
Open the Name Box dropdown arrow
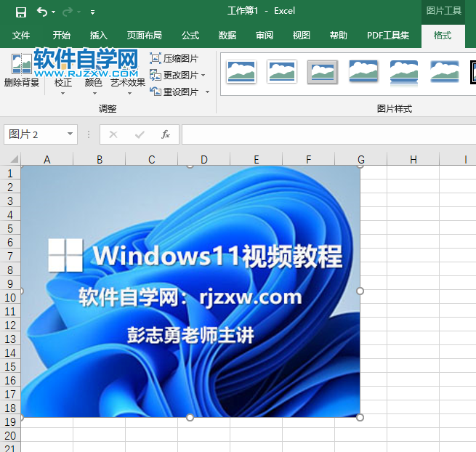point(70,134)
